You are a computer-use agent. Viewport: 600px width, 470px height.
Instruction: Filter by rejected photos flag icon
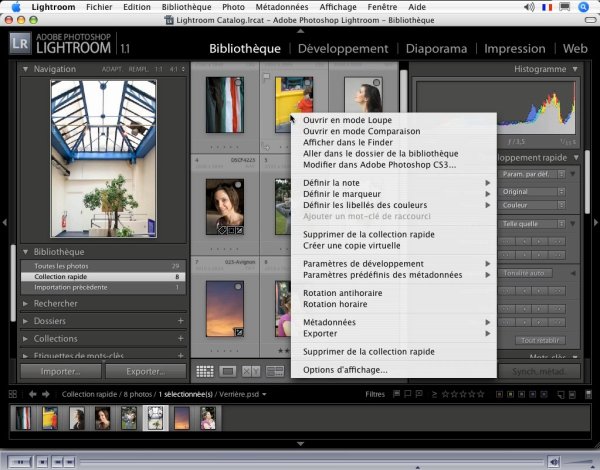coord(419,393)
